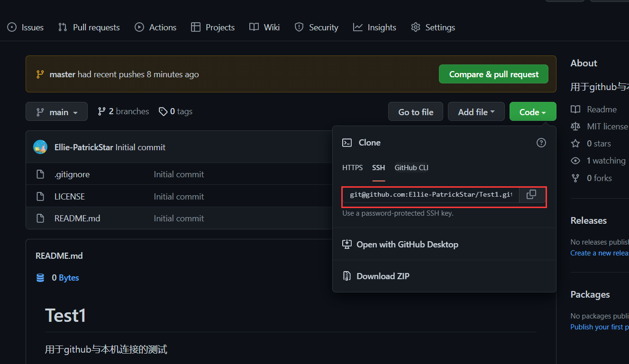Switch to the HTTPS clone tab

[353, 168]
